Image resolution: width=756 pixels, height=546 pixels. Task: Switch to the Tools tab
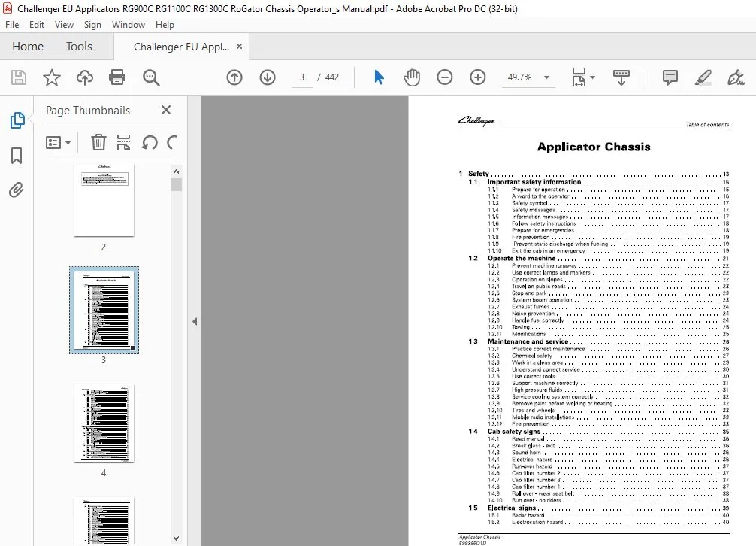tap(79, 47)
